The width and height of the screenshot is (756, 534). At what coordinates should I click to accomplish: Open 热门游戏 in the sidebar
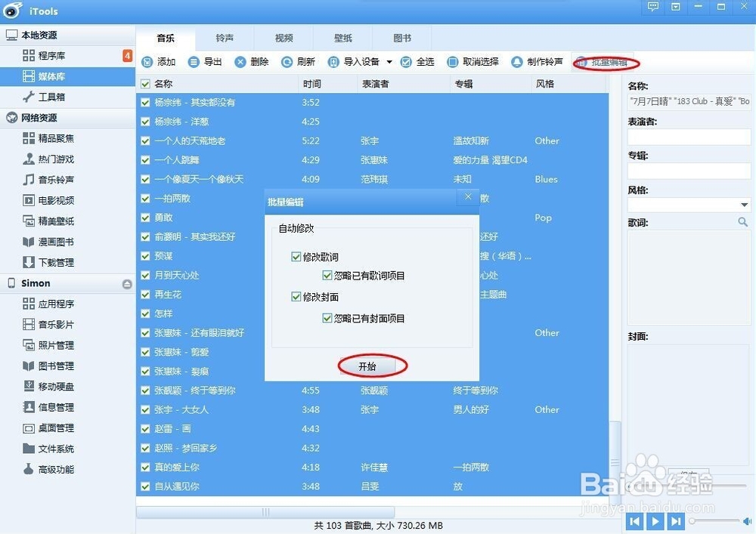coord(67,159)
